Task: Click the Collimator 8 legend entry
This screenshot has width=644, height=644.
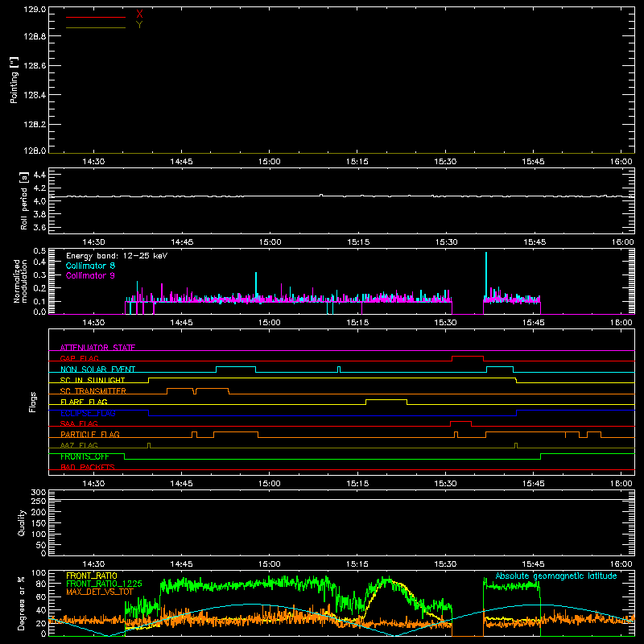Action: pyautogui.click(x=90, y=266)
